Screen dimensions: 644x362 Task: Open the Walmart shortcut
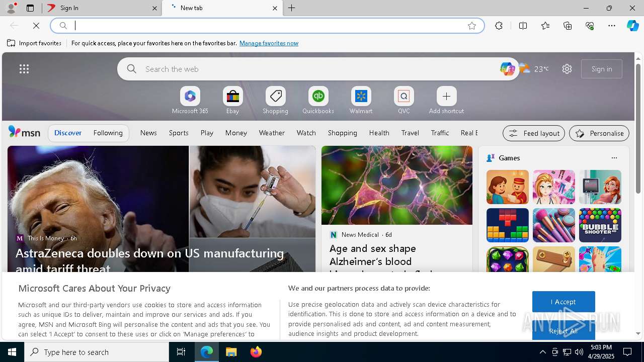click(x=361, y=101)
